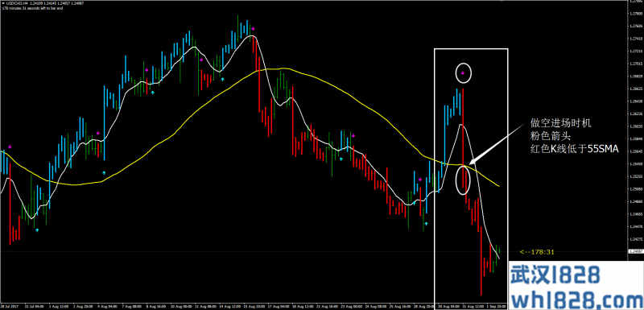This screenshot has width=644, height=310.
Task: Select the first pink dot at left edge
Action: (10, 147)
